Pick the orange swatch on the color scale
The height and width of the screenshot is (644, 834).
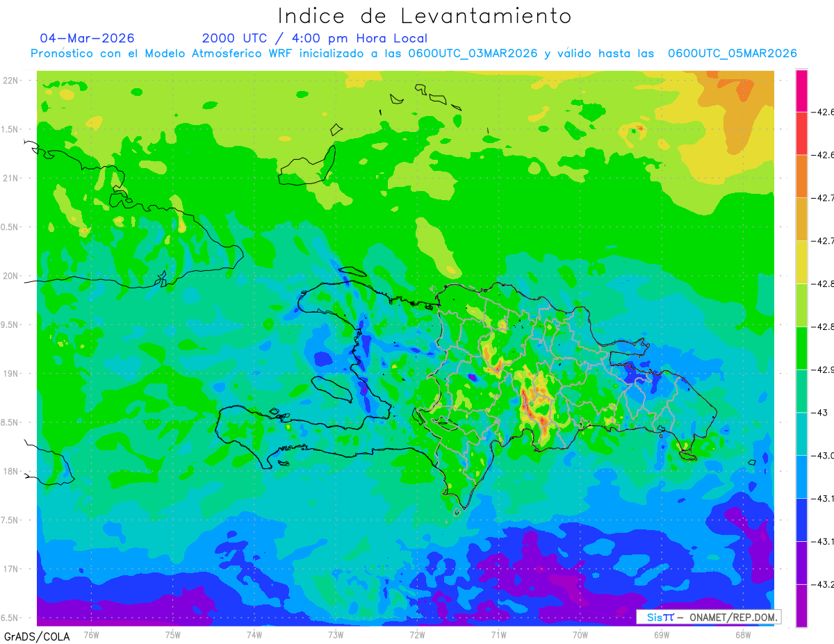[x=801, y=176]
